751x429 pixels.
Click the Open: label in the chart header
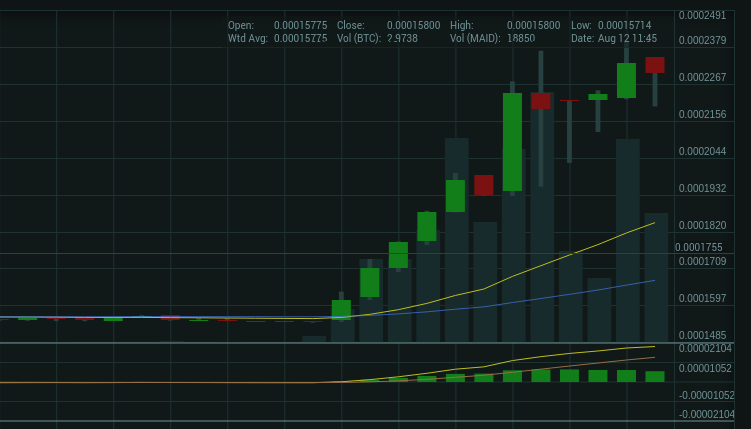click(x=241, y=25)
